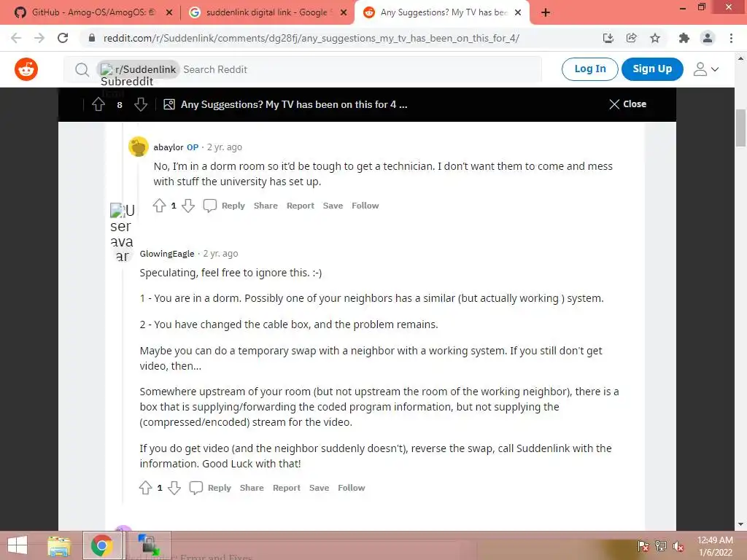Upvote the post in the black header bar

click(98, 104)
